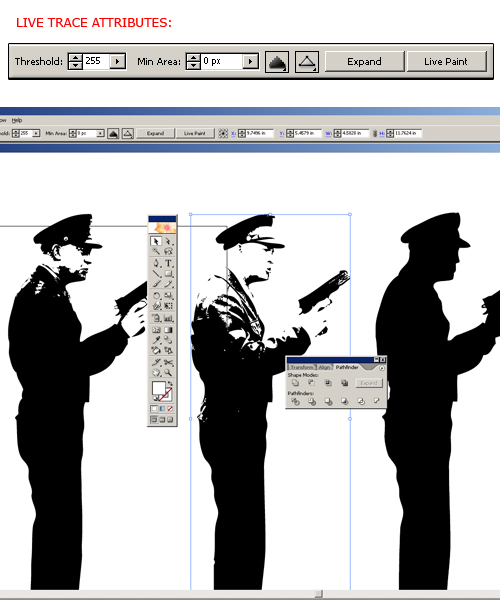Click the Merge pathfinder icon
Image resolution: width=500 pixels, height=614 pixels.
pos(329,401)
